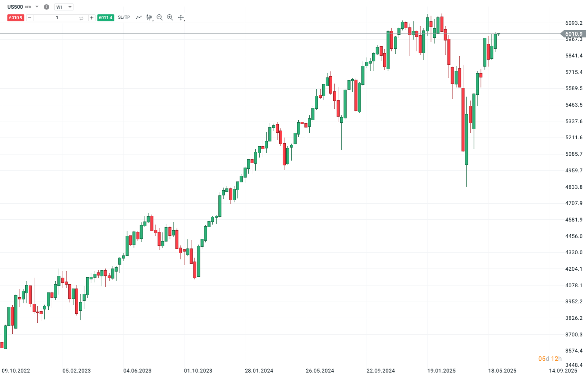Open the US500 instrument dropdown
This screenshot has height=376, width=588.
(x=37, y=7)
